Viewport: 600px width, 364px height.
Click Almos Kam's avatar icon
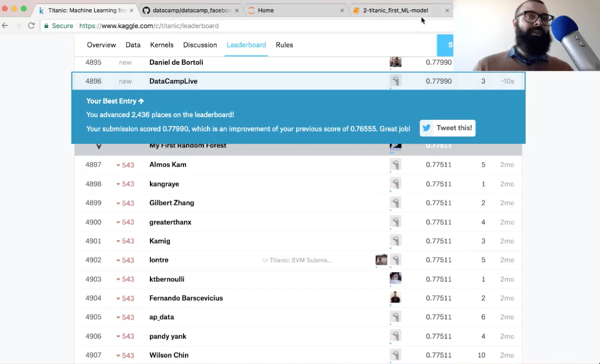pos(395,165)
